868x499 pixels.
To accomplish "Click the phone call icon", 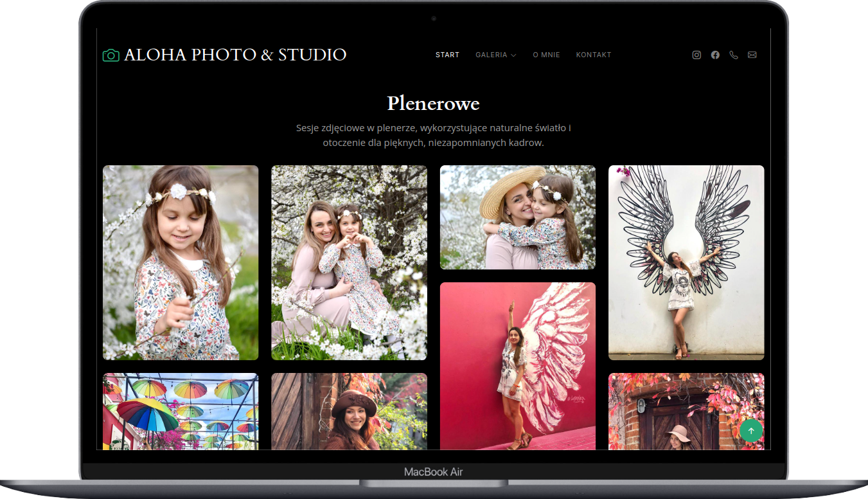I will click(734, 55).
